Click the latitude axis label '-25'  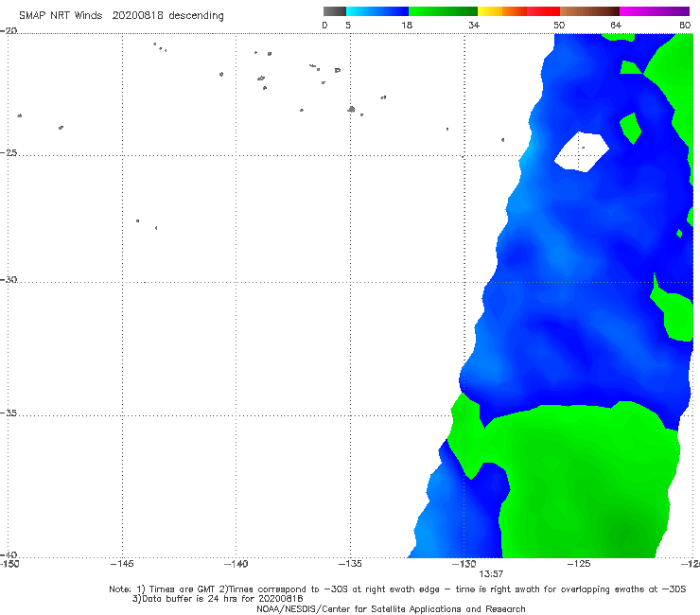point(9,152)
